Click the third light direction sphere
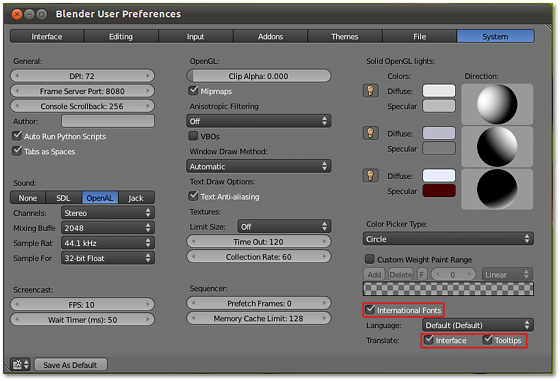Screen dimensions: 560x381 click(497, 189)
